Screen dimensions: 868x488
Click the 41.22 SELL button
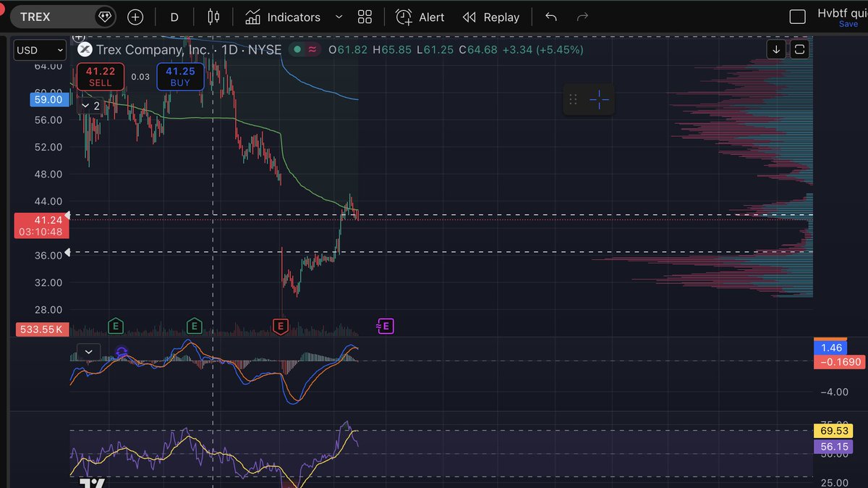coord(101,76)
